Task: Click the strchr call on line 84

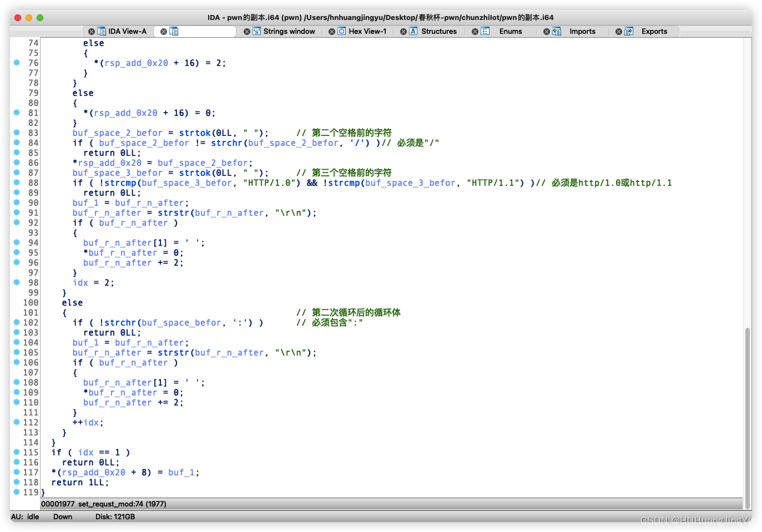Action: (x=226, y=143)
